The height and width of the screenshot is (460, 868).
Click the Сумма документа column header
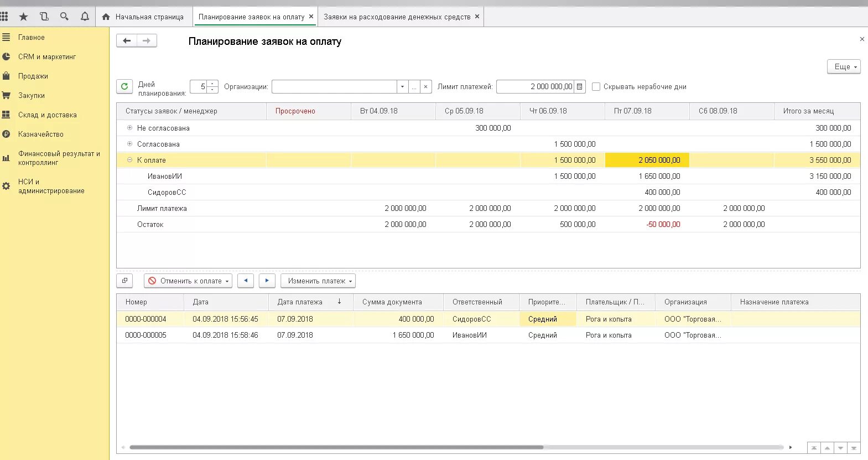coord(398,302)
